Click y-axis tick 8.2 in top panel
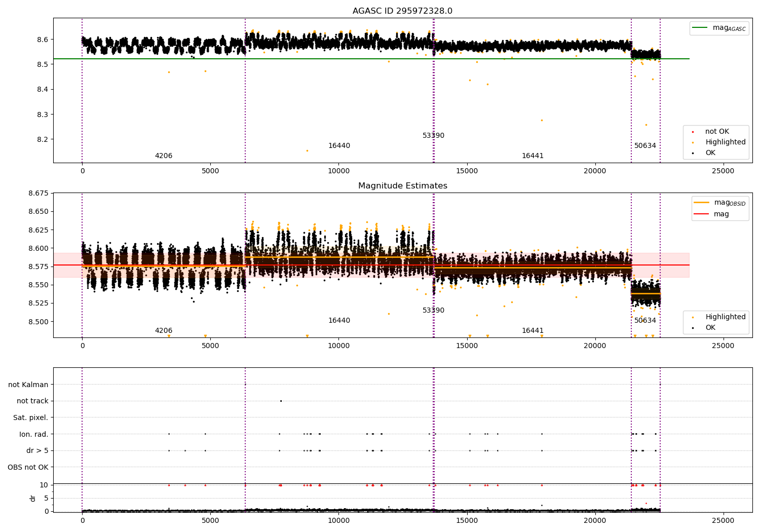 coord(42,139)
